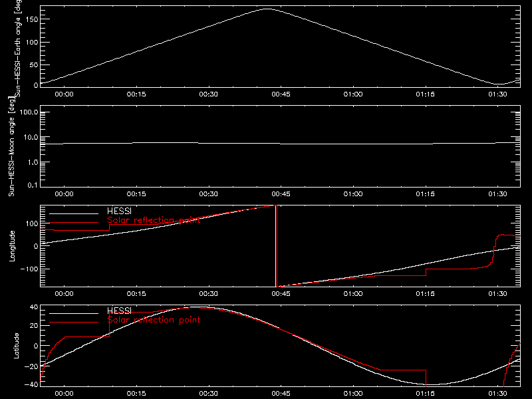Click the 50 tick on Earth angle axis
This screenshot has width=532, height=399.
tap(34, 65)
